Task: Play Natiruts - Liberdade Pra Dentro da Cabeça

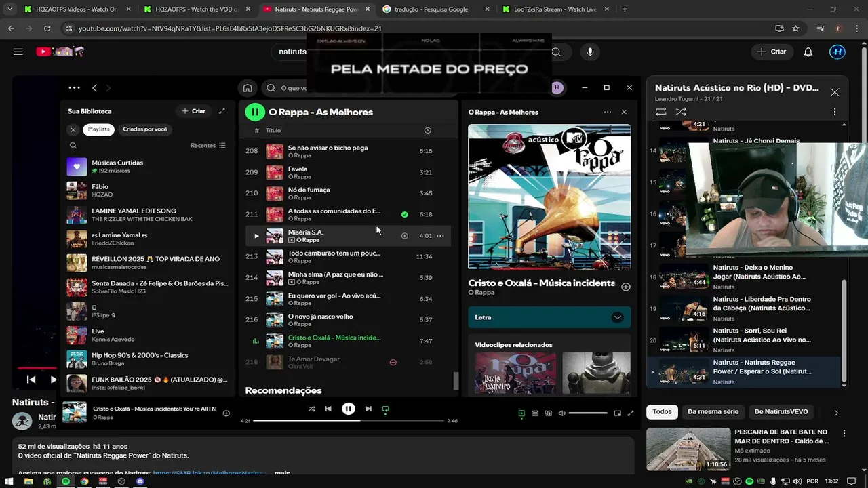Action: pos(745,308)
